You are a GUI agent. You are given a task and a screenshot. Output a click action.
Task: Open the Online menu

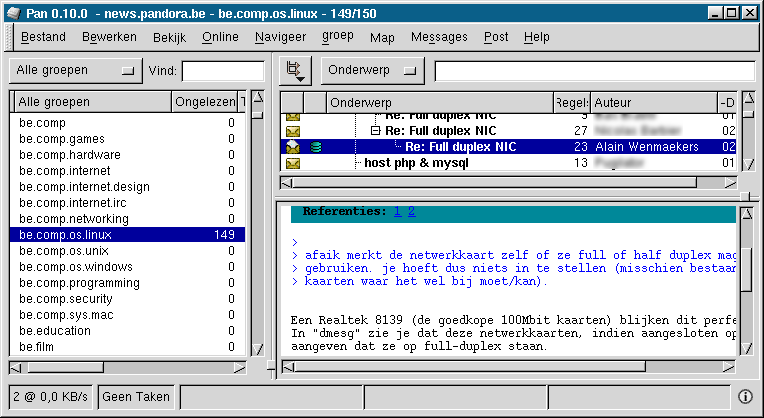[x=220, y=37]
